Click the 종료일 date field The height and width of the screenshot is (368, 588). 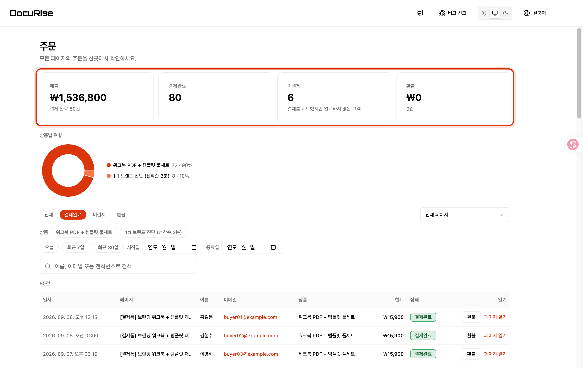252,247
